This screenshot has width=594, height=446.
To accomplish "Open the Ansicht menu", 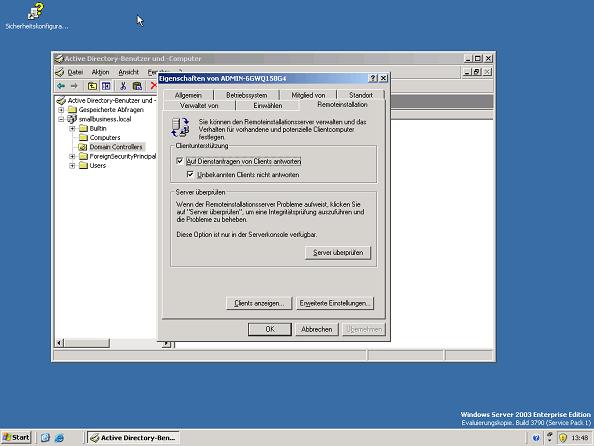I will coord(128,72).
